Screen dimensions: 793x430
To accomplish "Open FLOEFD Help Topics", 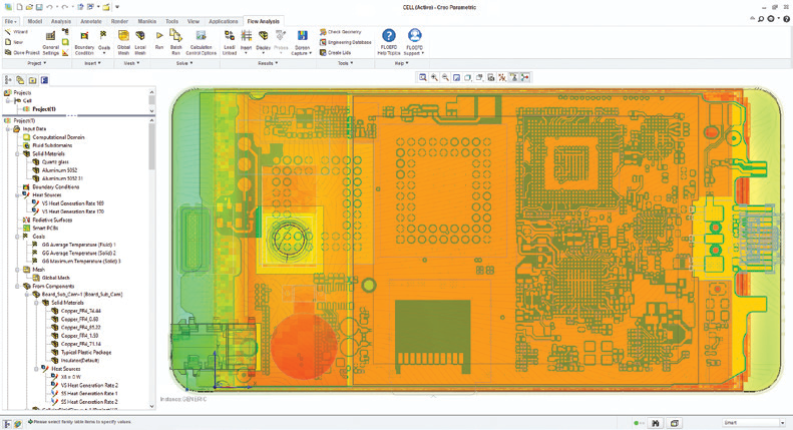I will click(x=389, y=39).
